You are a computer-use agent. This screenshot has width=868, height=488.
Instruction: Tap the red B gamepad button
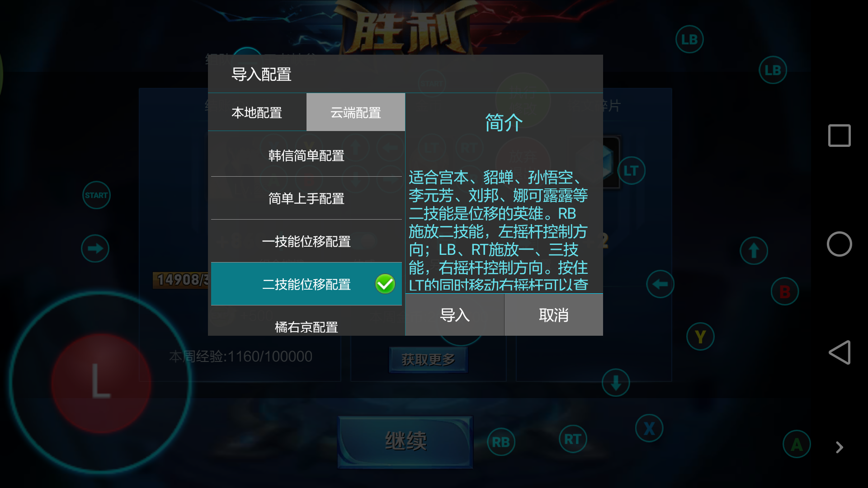coord(785,291)
